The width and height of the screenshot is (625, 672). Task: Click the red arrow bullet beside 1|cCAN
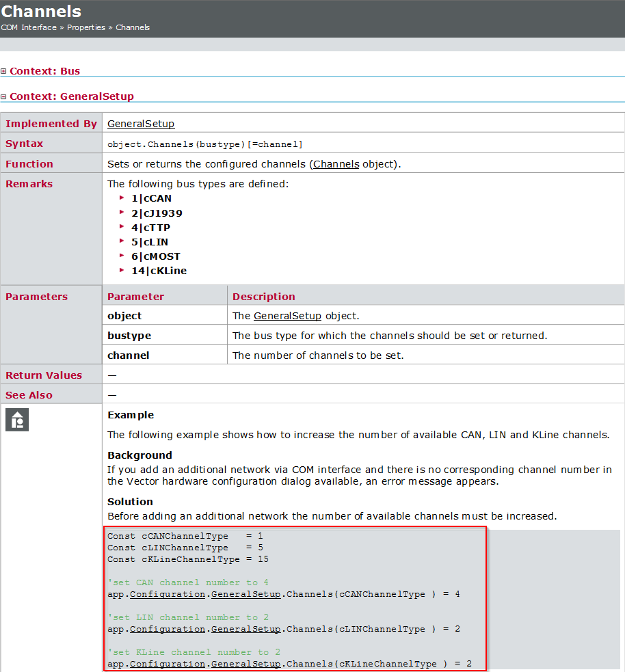(122, 199)
